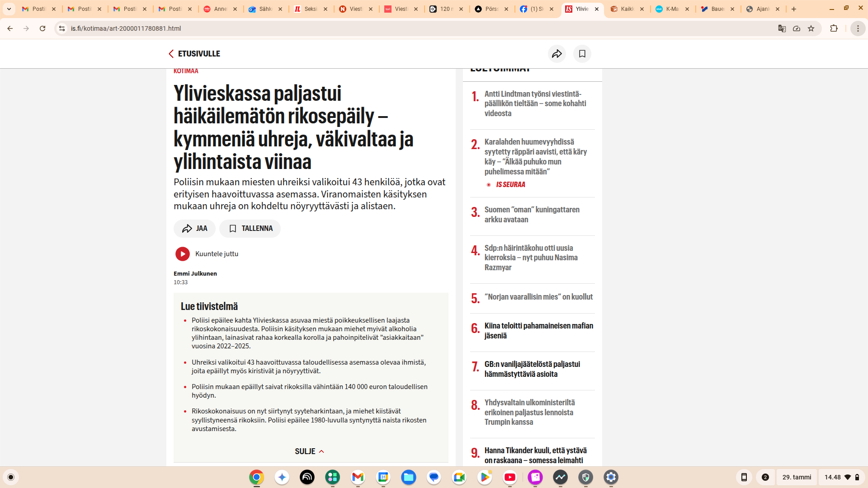Image resolution: width=868 pixels, height=488 pixels.
Task: Open Play Store from the shelf
Action: point(485,477)
